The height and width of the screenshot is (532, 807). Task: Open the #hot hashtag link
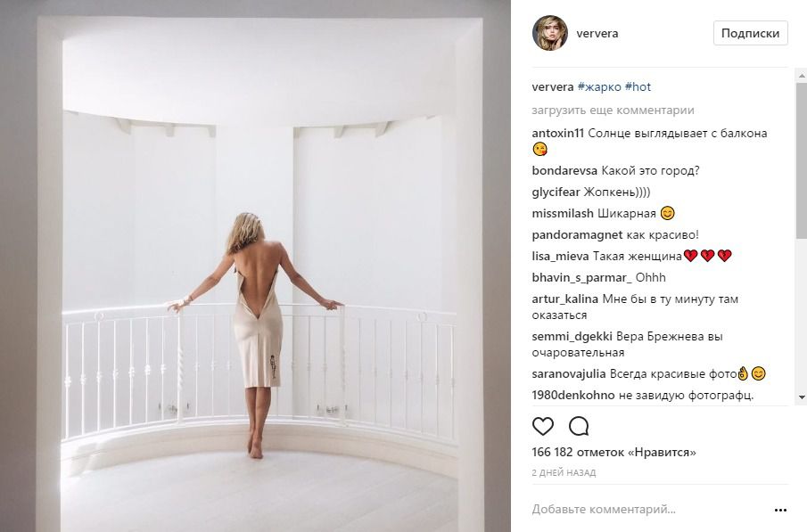click(638, 87)
